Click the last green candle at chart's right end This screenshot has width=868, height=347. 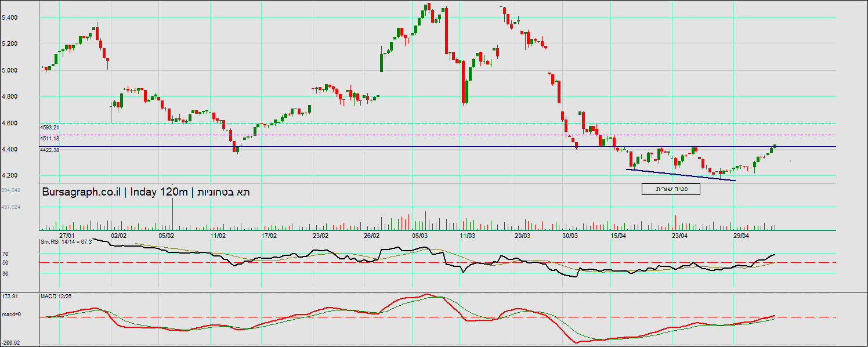click(x=775, y=146)
